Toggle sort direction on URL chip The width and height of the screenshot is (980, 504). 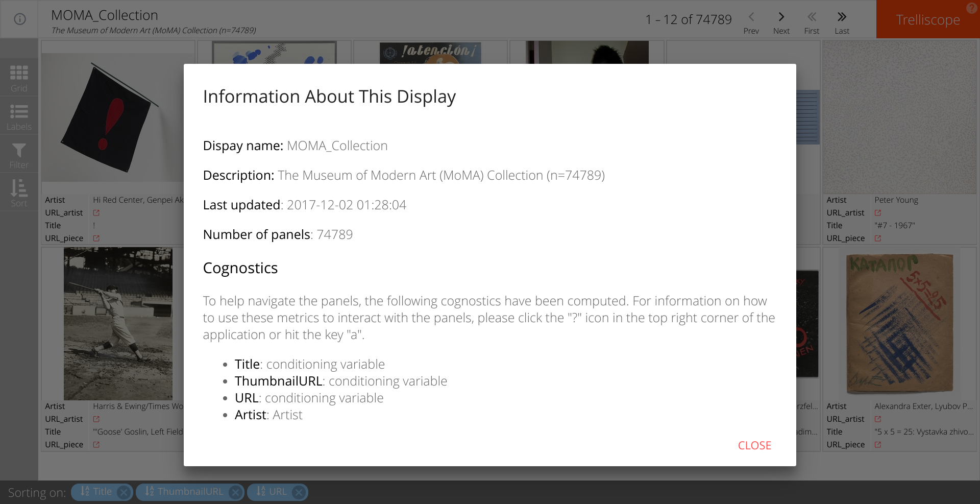[x=261, y=491]
